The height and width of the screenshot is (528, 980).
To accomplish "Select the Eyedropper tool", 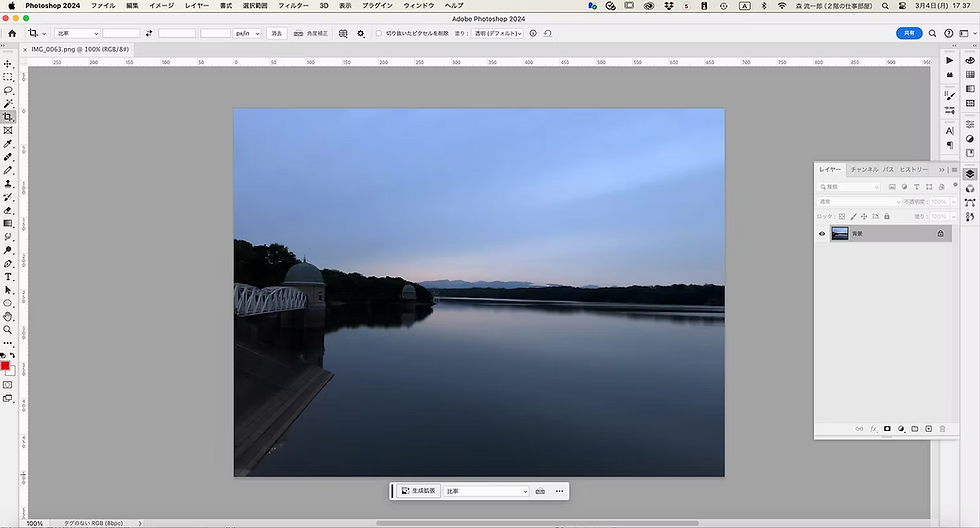I will 8,144.
